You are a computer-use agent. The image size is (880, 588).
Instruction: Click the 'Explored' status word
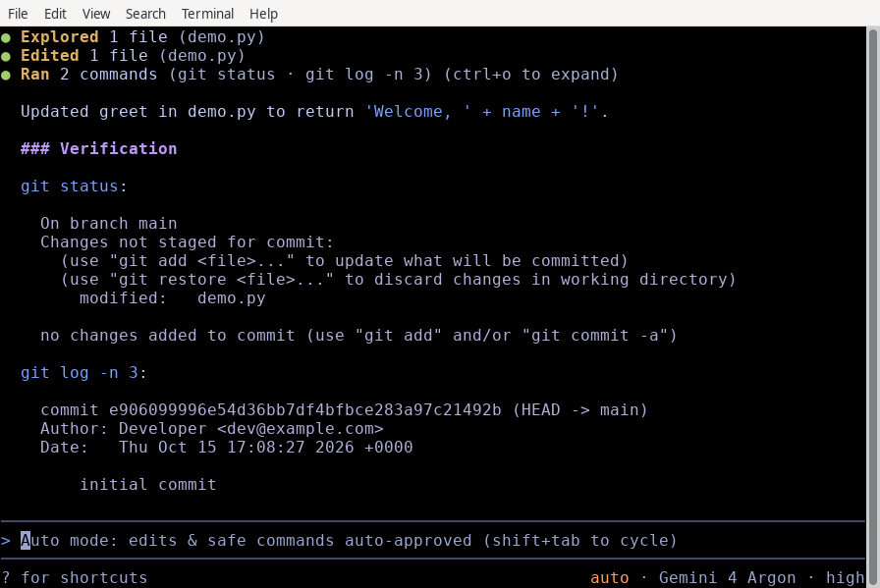click(x=60, y=37)
